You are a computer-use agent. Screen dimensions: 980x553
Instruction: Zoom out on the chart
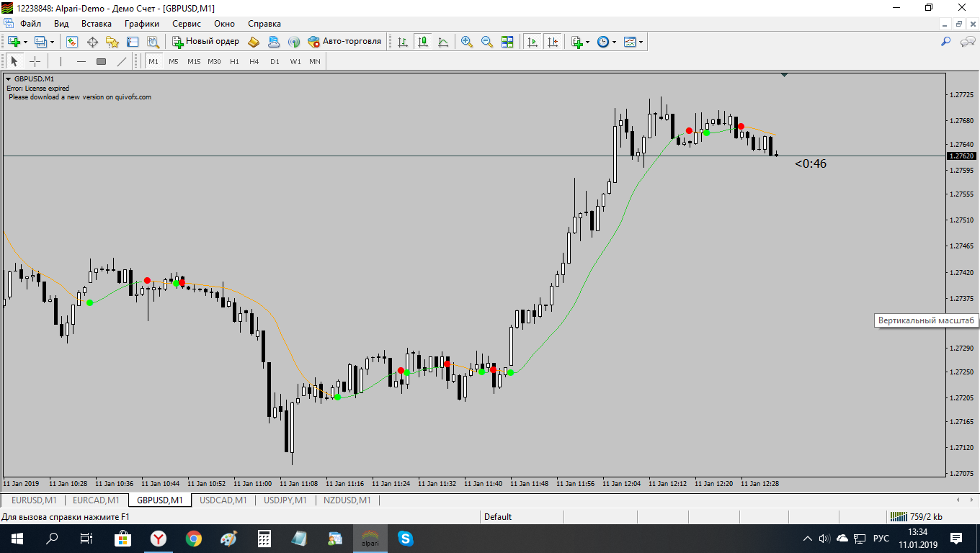(487, 42)
